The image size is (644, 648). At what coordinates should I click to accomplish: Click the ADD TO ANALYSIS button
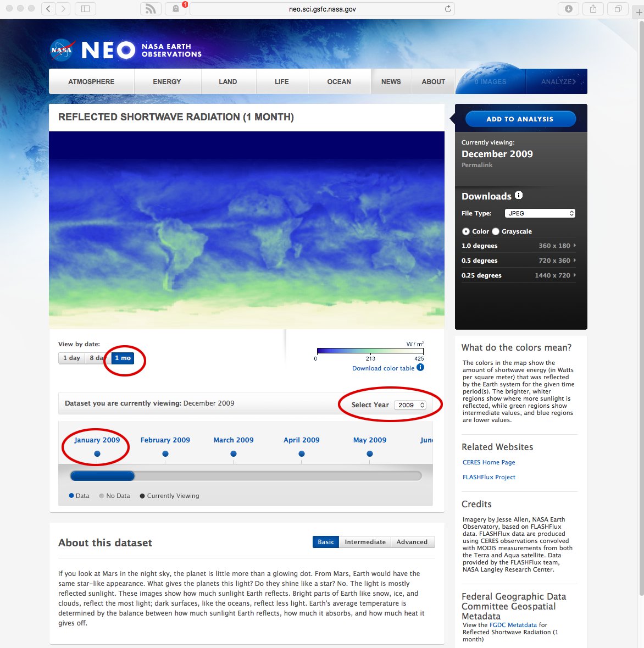[520, 119]
